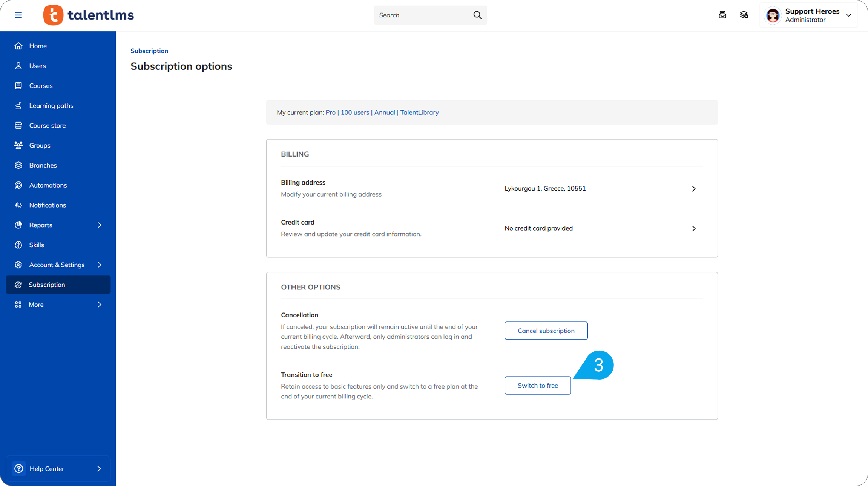Click the talentlms logo

(89, 15)
